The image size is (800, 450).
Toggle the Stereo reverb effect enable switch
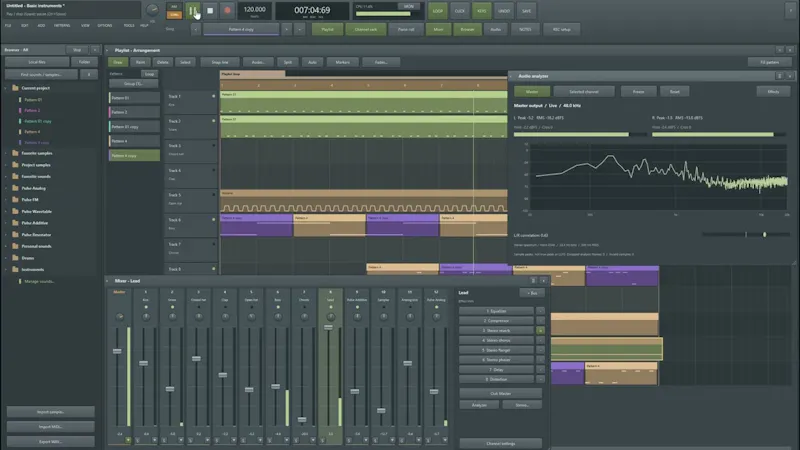(540, 331)
